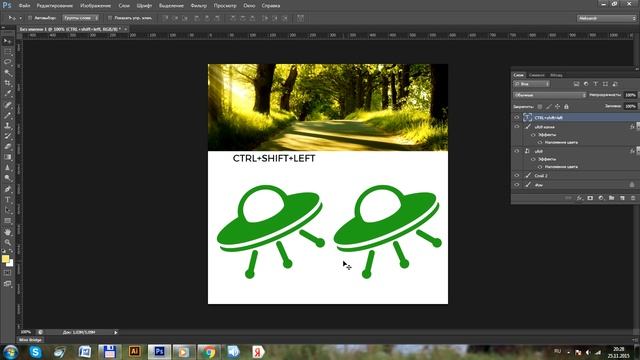Screen dimensions: 640x360
Task: Open the Фильтр menu
Action: (199, 6)
